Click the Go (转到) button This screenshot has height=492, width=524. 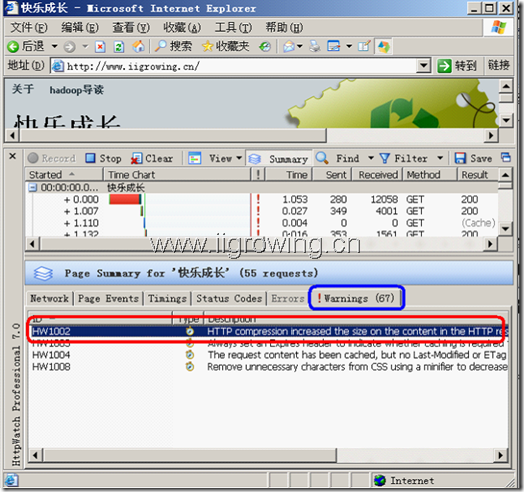tap(457, 66)
